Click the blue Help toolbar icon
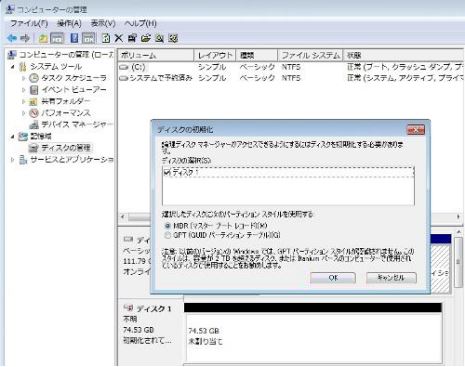465x367 pixels. 74,38
